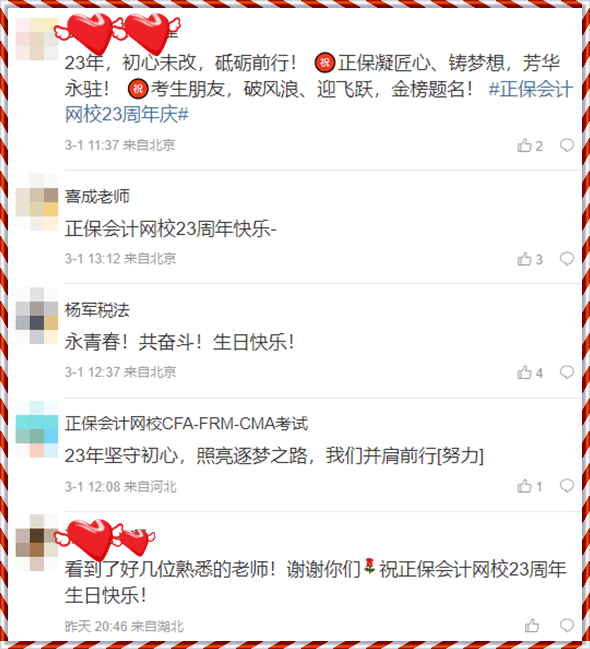Open 杨军税法's profile name
Image resolution: width=590 pixels, height=649 pixels.
(97, 310)
